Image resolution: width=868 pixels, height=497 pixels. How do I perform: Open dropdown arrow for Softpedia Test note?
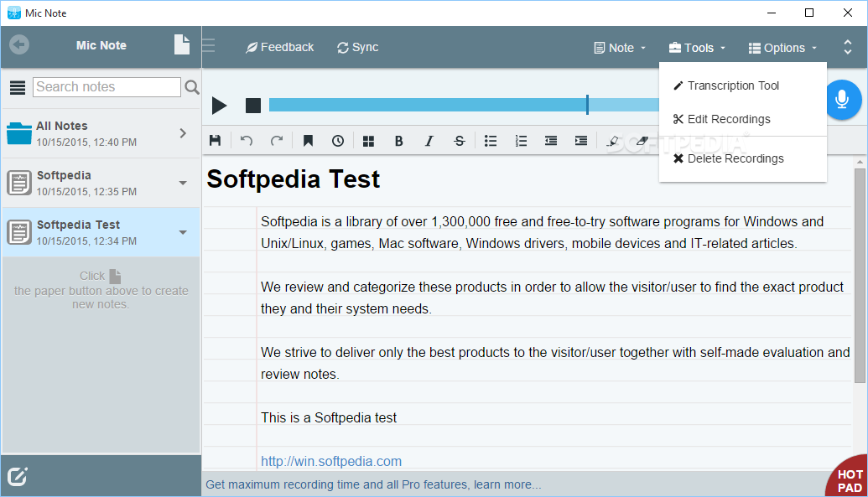183,232
